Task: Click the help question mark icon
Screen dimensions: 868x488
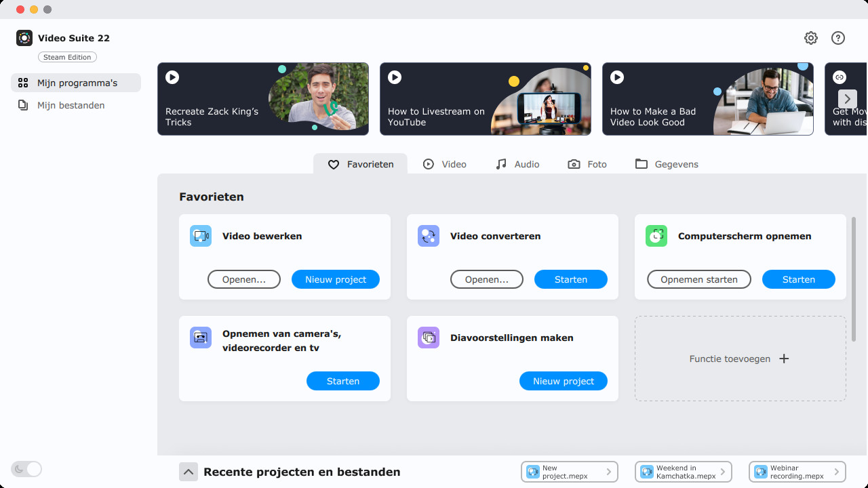Action: [x=838, y=38]
